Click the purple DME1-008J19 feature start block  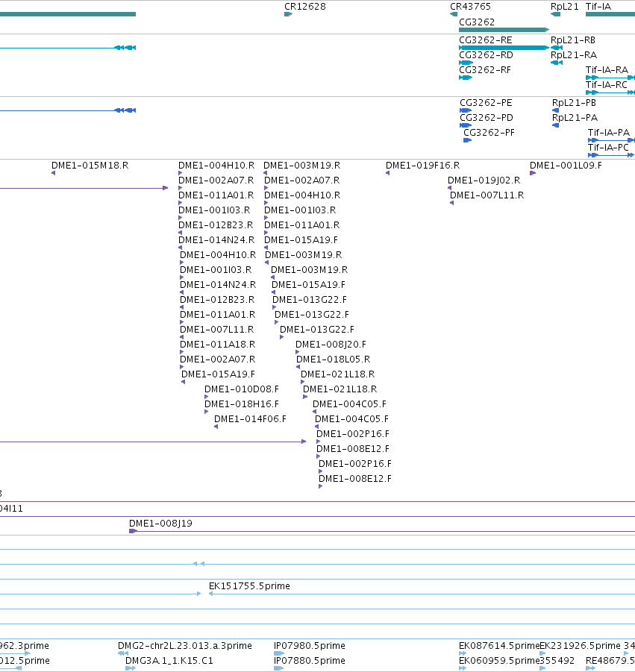pyautogui.click(x=133, y=531)
